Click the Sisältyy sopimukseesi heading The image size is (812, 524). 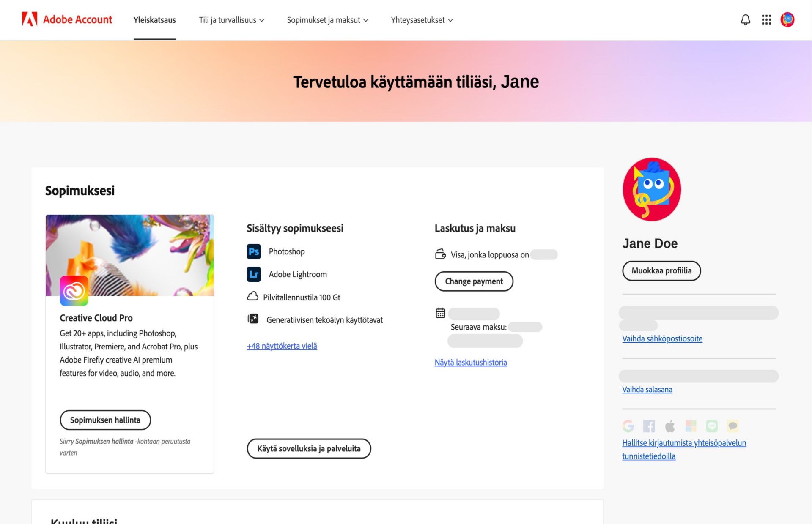(295, 228)
